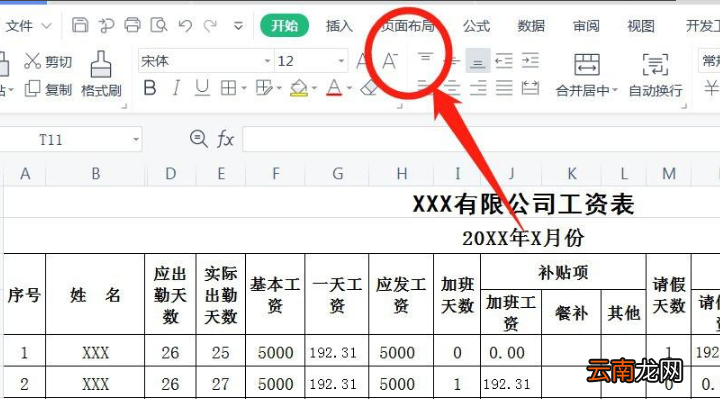Open Print Preview icon
The height and width of the screenshot is (399, 720).
coord(159,25)
